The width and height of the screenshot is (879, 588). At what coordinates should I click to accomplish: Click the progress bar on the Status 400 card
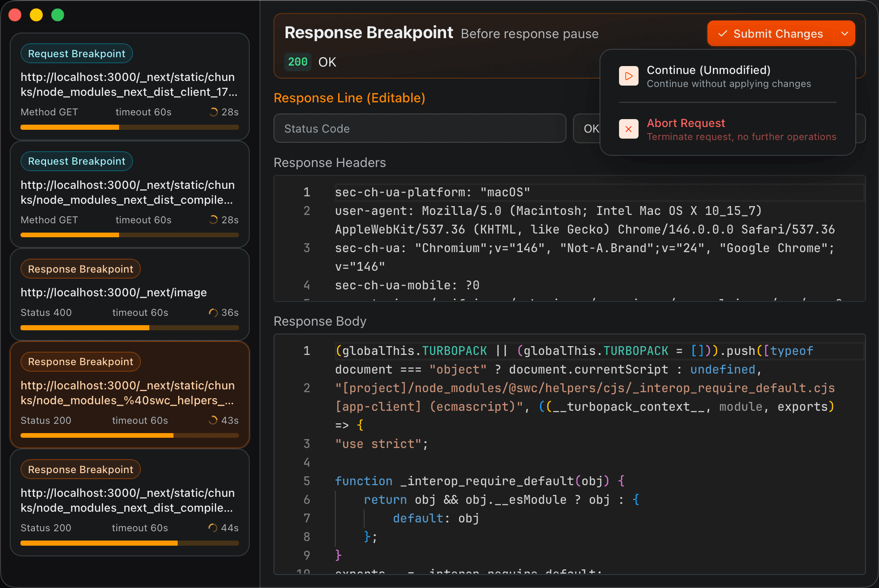coord(129,327)
